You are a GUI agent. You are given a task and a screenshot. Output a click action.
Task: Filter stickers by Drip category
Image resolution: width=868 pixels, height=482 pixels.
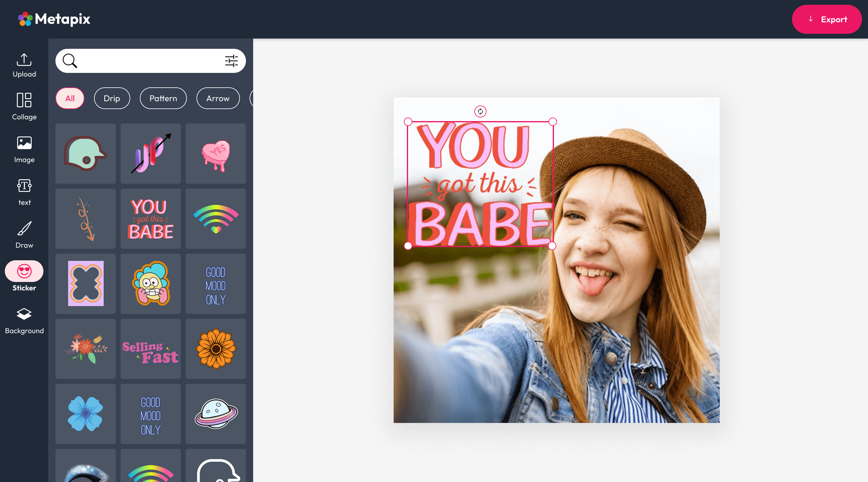[x=112, y=98]
